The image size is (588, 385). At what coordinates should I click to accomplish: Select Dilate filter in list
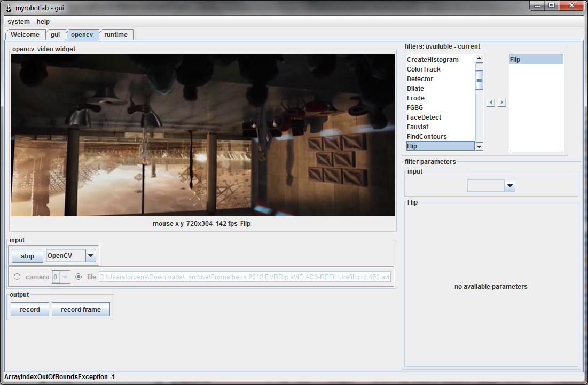[x=441, y=89]
